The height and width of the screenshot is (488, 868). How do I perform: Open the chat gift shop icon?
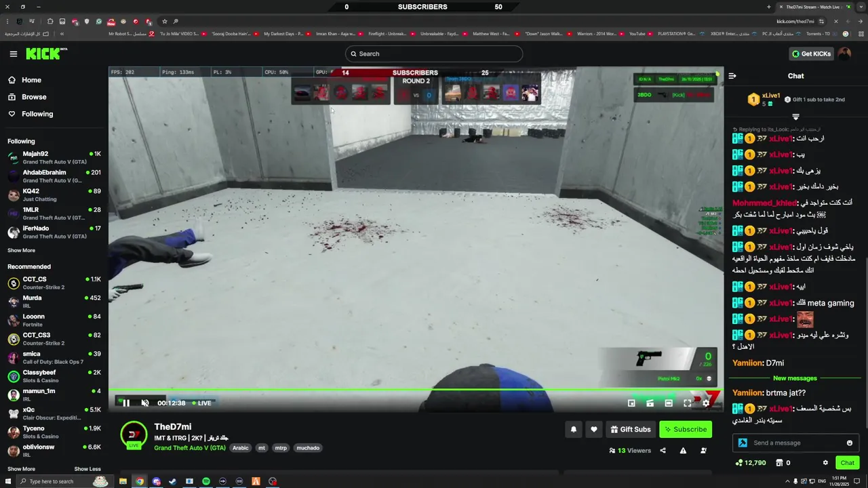click(779, 463)
